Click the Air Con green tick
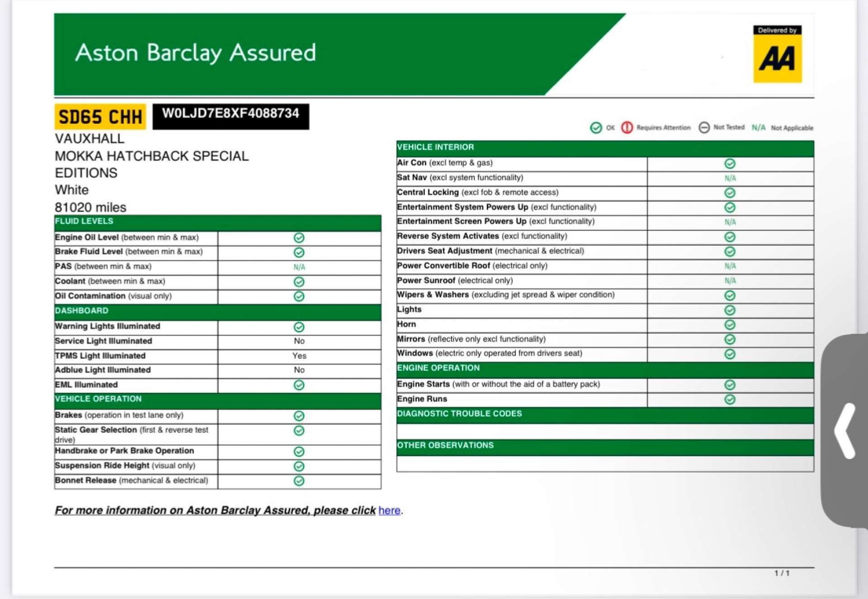868x599 pixels. coord(730,164)
